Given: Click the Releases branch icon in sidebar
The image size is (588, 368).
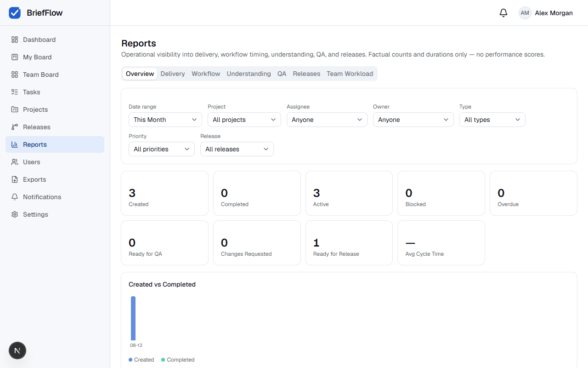Looking at the screenshot, I should [15, 127].
